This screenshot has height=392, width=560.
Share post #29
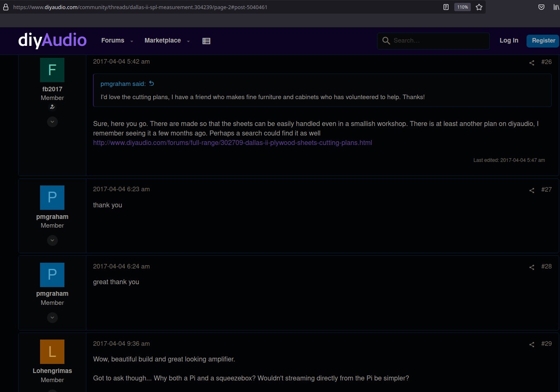click(532, 344)
